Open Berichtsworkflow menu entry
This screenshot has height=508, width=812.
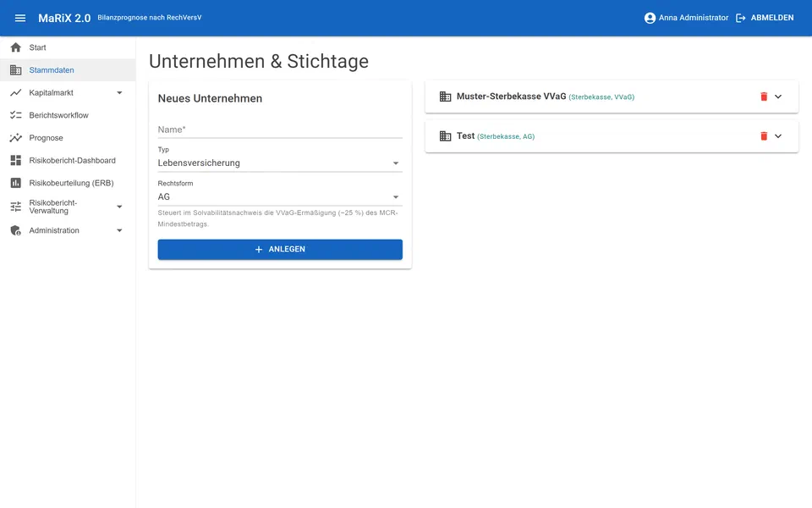pos(68,115)
